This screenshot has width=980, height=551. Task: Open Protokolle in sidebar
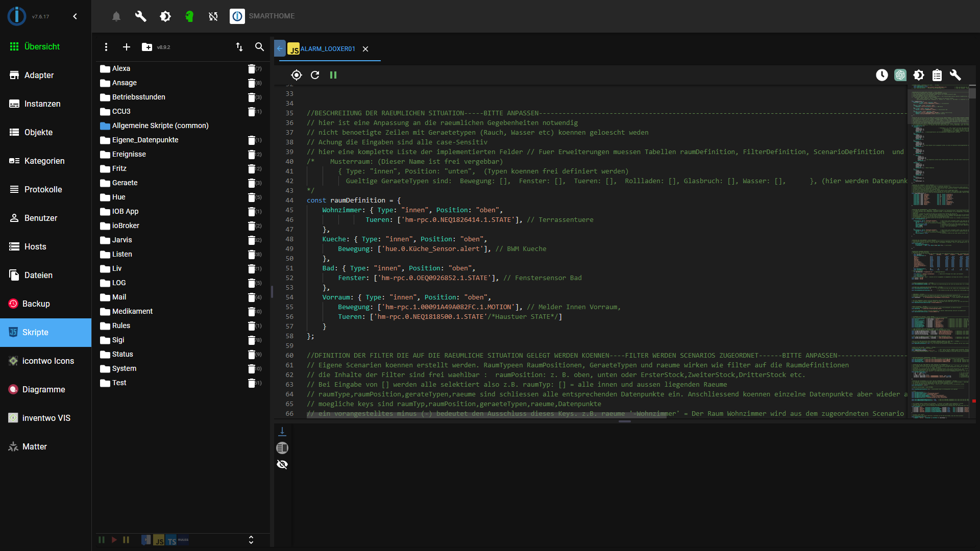click(45, 189)
